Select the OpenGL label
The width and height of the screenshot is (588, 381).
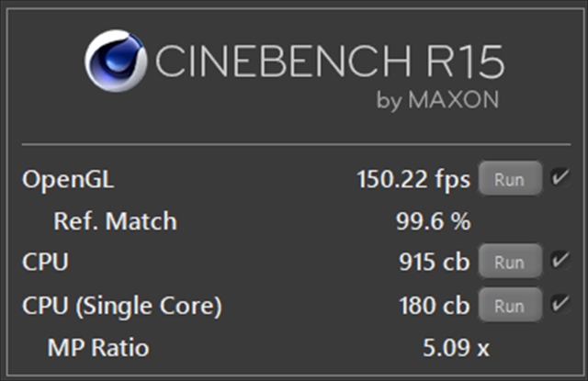point(68,179)
